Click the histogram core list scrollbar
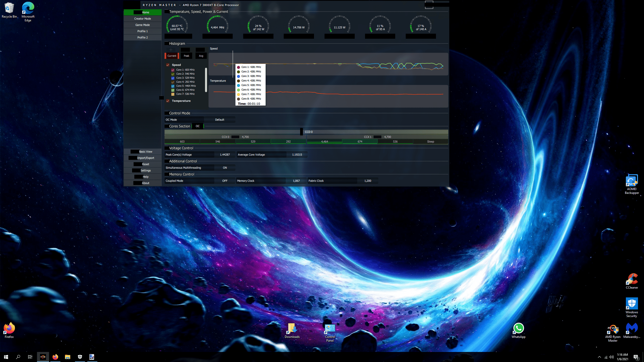Image resolution: width=644 pixels, height=362 pixels. click(x=206, y=80)
